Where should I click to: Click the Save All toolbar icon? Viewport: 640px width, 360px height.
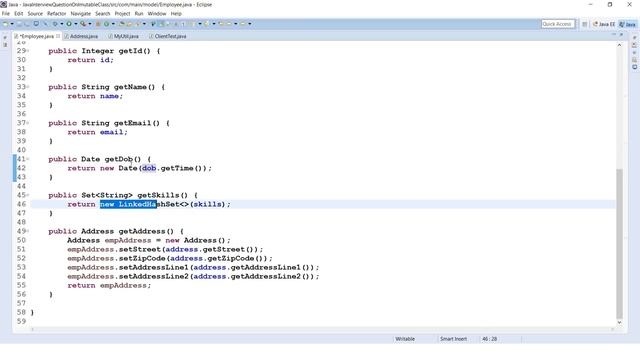click(x=27, y=24)
